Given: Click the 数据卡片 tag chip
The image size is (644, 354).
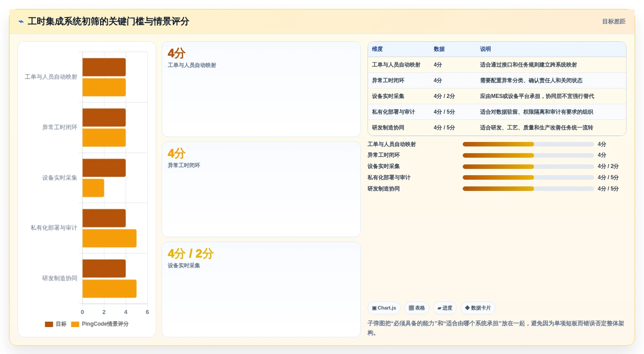Looking at the screenshot, I should click(478, 308).
